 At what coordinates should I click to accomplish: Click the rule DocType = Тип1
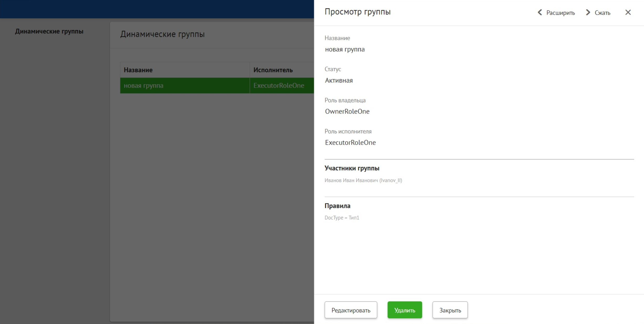pyautogui.click(x=342, y=218)
